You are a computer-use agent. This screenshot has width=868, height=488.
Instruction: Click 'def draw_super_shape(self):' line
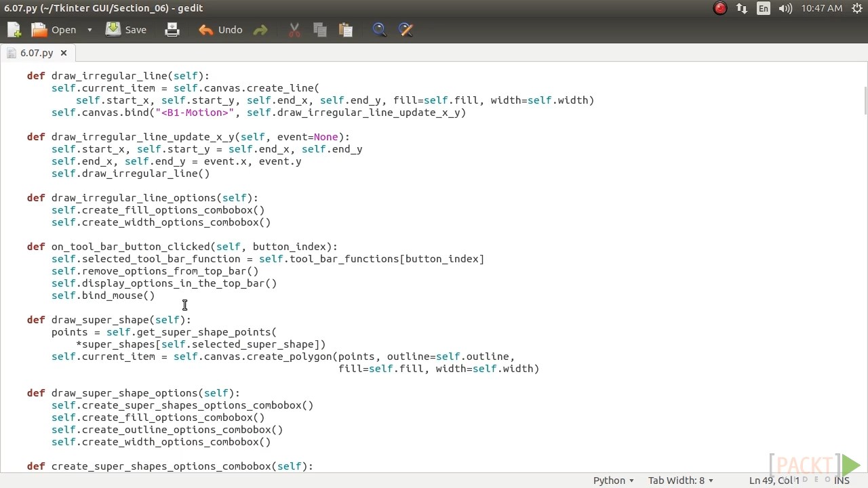tap(109, 320)
